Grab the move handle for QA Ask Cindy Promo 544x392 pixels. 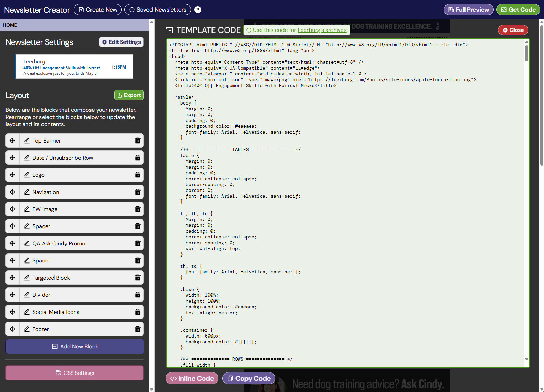point(12,243)
